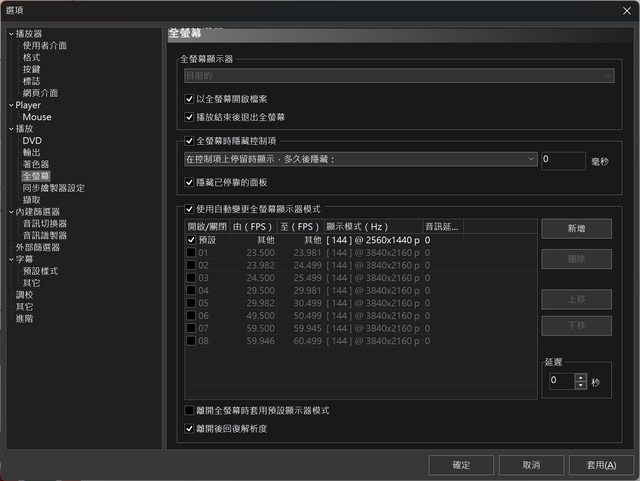Click the 毫秒 value input field

point(562,159)
